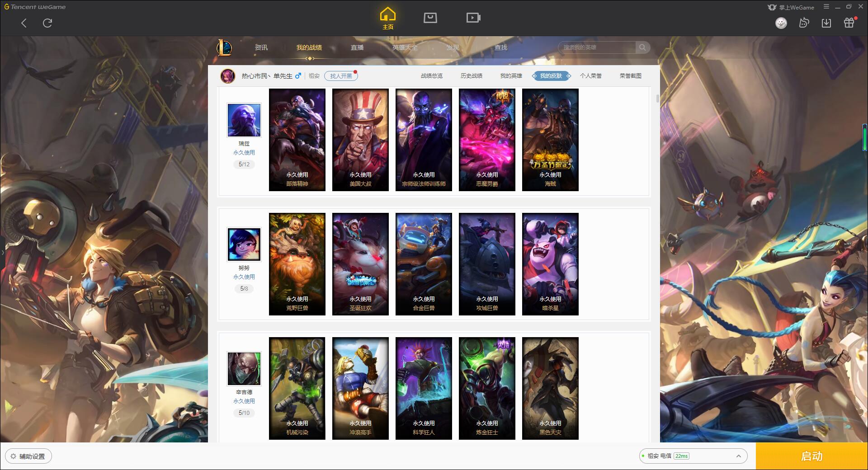This screenshot has height=470, width=868.
Task: Expand the 祖安 电信 server dropdown
Action: point(693,456)
